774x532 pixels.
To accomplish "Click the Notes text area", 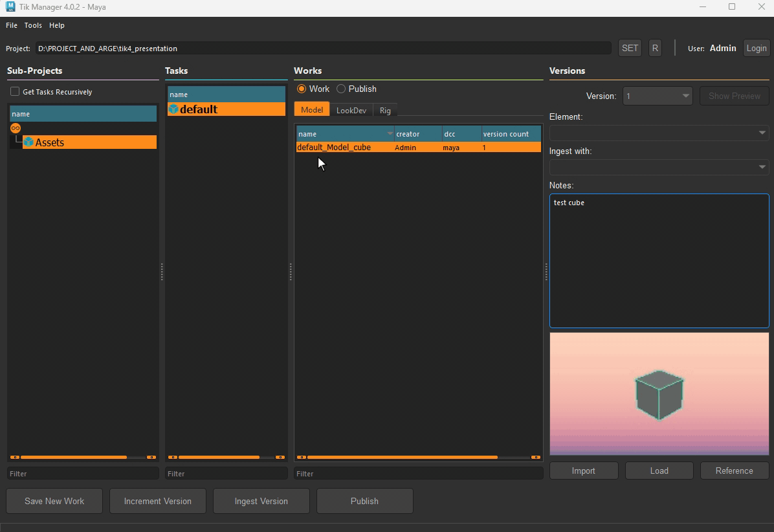I will (x=659, y=261).
